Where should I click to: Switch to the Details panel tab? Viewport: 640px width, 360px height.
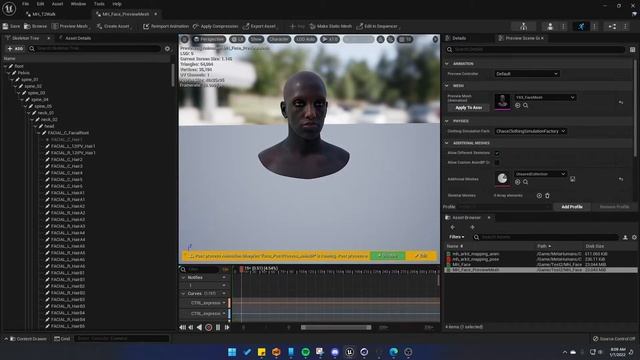459,38
